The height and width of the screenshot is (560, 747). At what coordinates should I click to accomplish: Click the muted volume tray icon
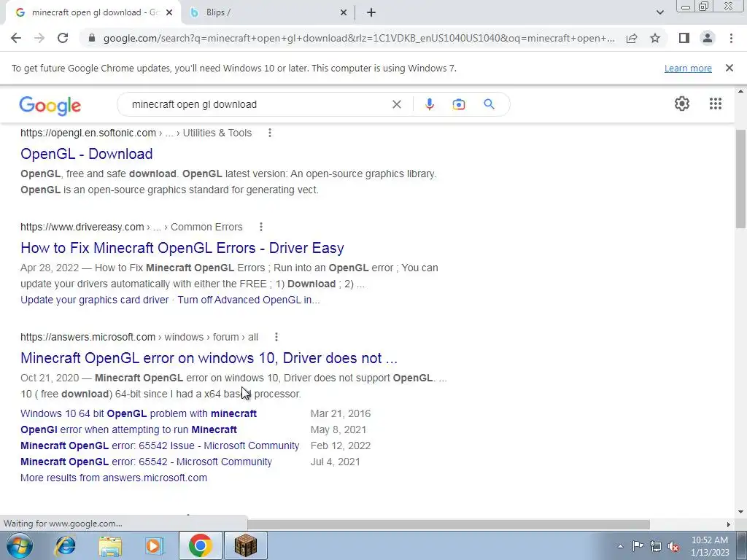673,546
